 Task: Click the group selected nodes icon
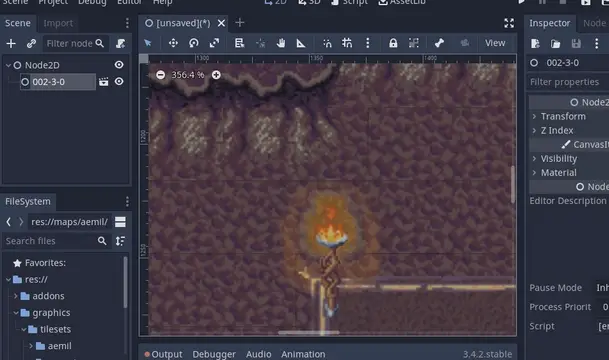414,43
